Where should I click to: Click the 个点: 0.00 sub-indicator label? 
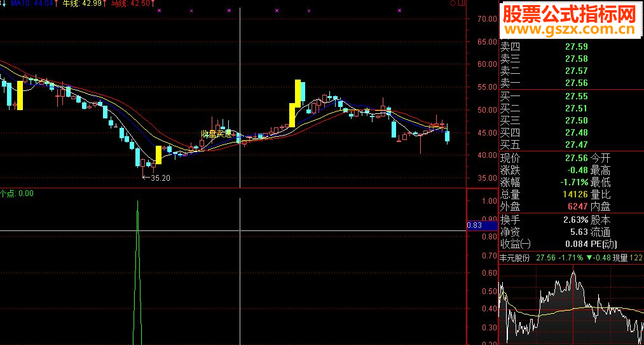click(x=17, y=194)
